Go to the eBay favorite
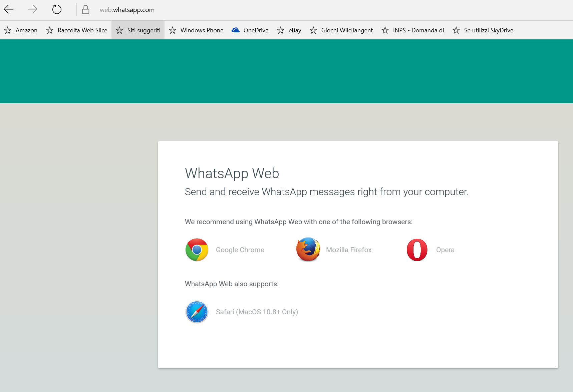 tap(289, 30)
